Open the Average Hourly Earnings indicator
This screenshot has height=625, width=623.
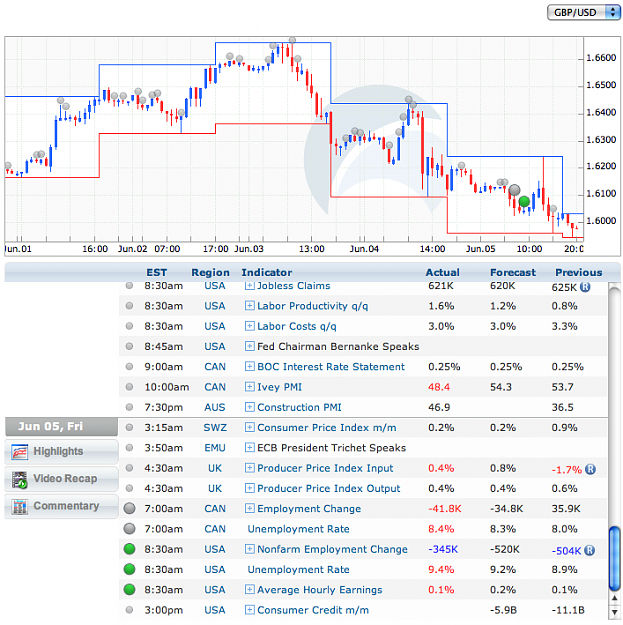320,590
